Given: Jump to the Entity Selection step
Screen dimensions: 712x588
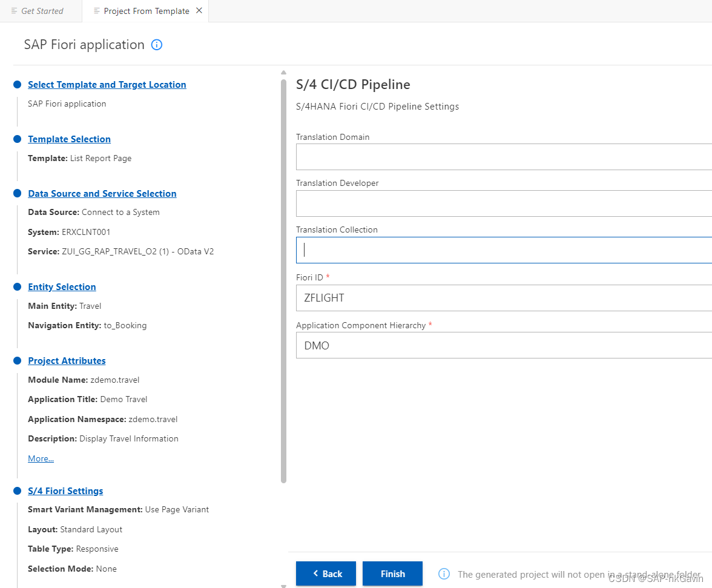Looking at the screenshot, I should [62, 287].
